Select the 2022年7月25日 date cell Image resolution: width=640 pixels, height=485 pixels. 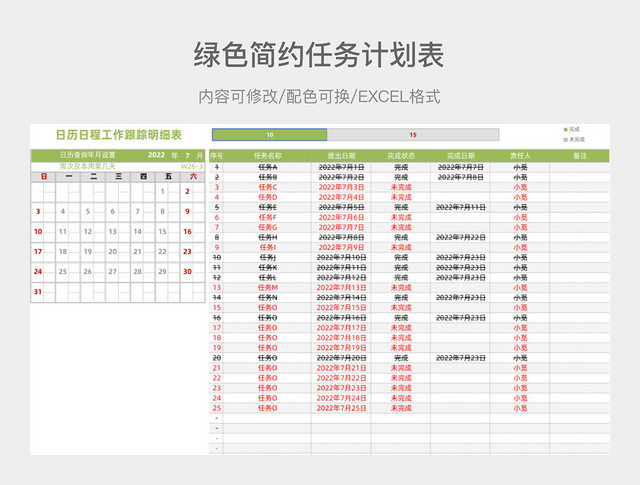(x=341, y=408)
